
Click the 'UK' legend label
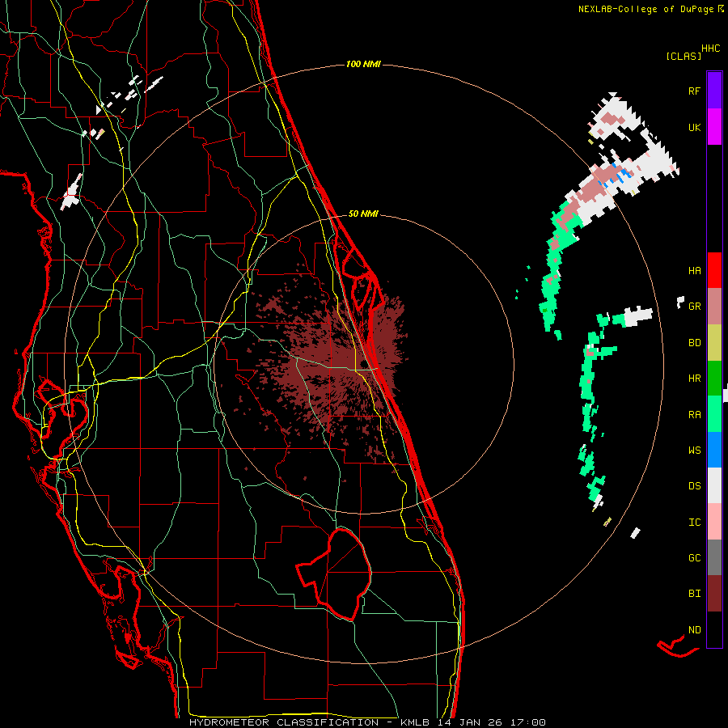click(694, 127)
